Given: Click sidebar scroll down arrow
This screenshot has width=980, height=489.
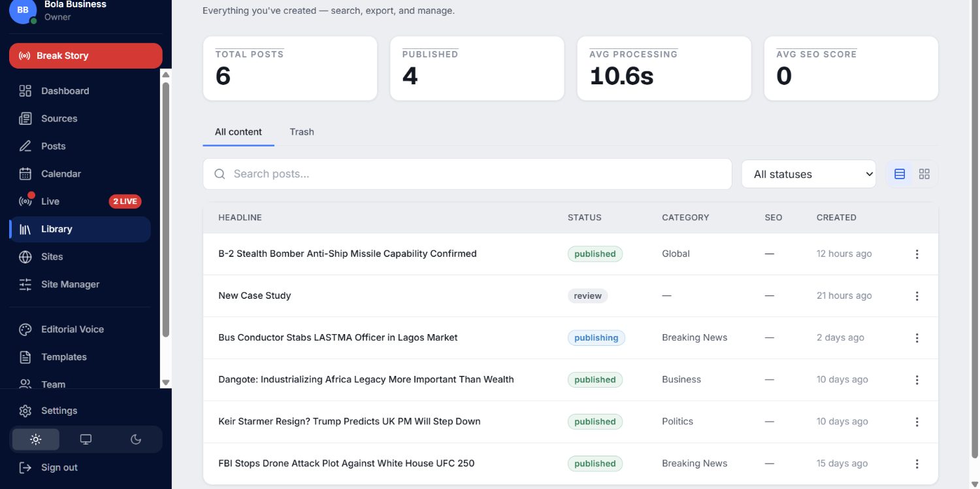Looking at the screenshot, I should pos(166,382).
